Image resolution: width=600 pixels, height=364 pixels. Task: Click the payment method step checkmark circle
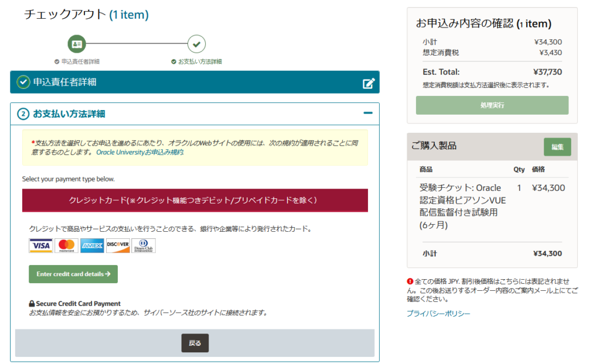pos(196,44)
